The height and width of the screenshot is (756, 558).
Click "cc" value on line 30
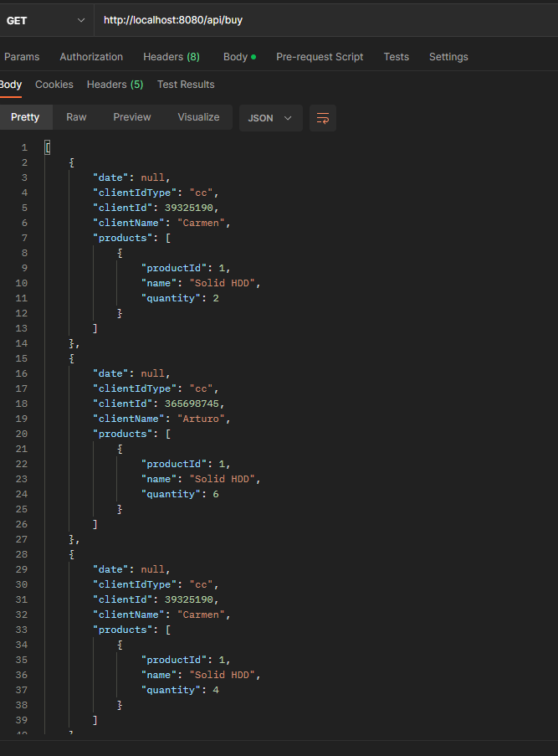(201, 584)
